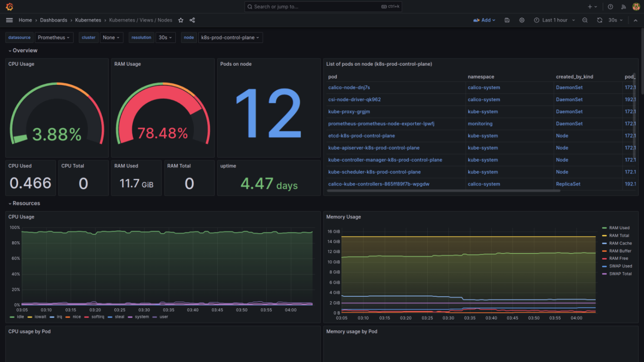
Task: Open the resolution 30s dropdown
Action: pos(165,37)
